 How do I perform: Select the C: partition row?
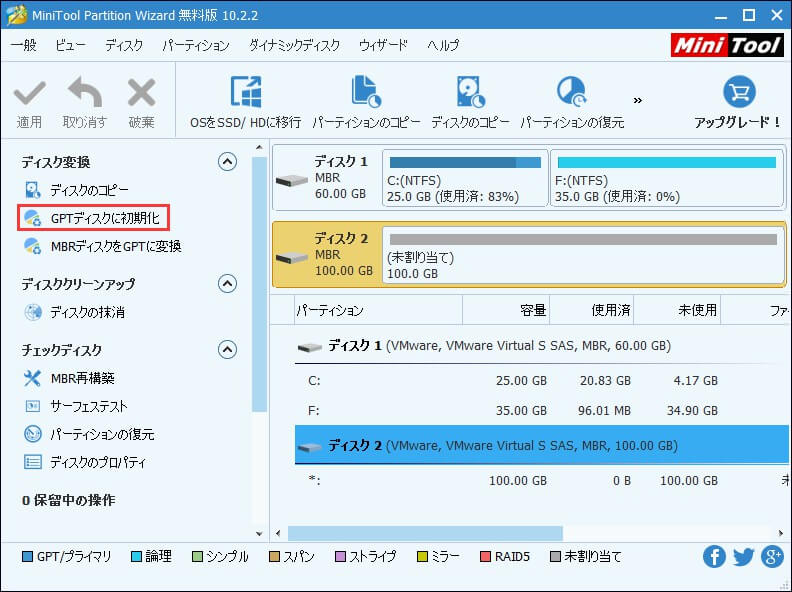click(x=541, y=380)
